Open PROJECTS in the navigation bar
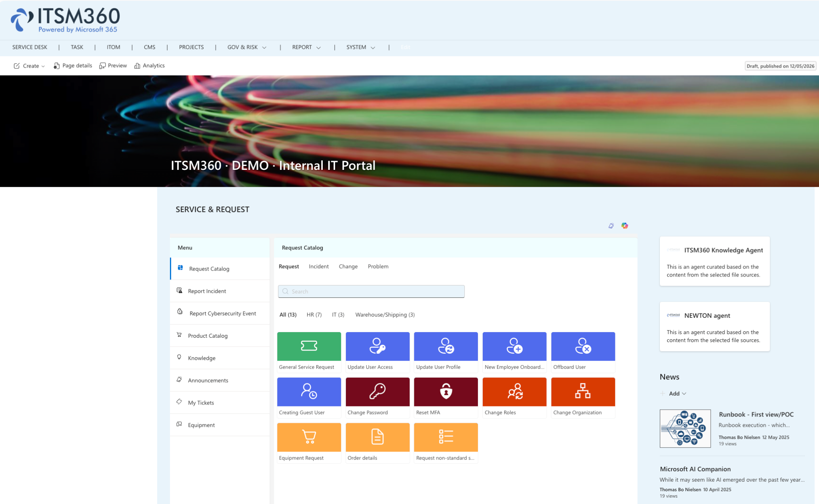Screen dimensions: 819x504 click(191, 47)
